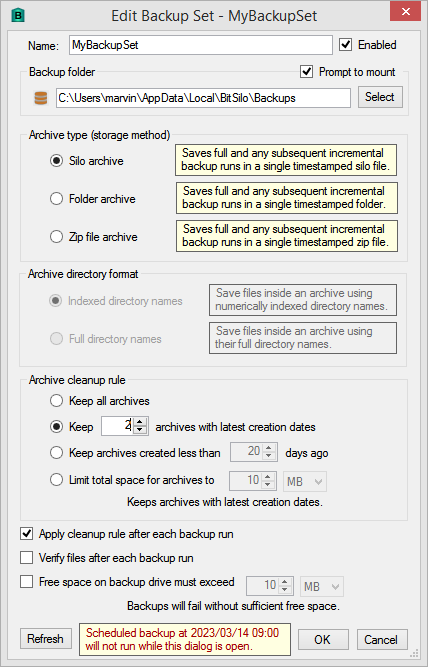Uncheck Prompt to mount
This screenshot has height=667, width=428.
click(x=306, y=71)
